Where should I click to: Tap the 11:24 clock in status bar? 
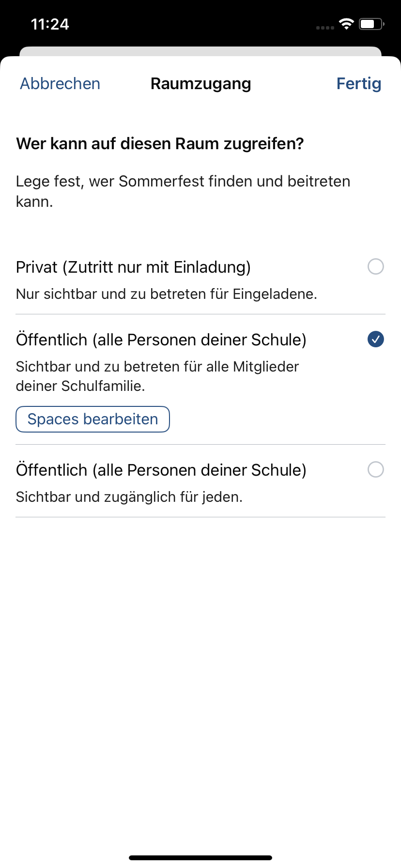pyautogui.click(x=50, y=24)
